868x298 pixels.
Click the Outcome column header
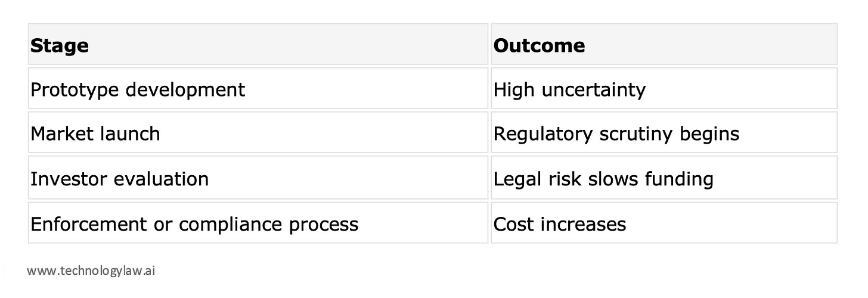(664, 44)
